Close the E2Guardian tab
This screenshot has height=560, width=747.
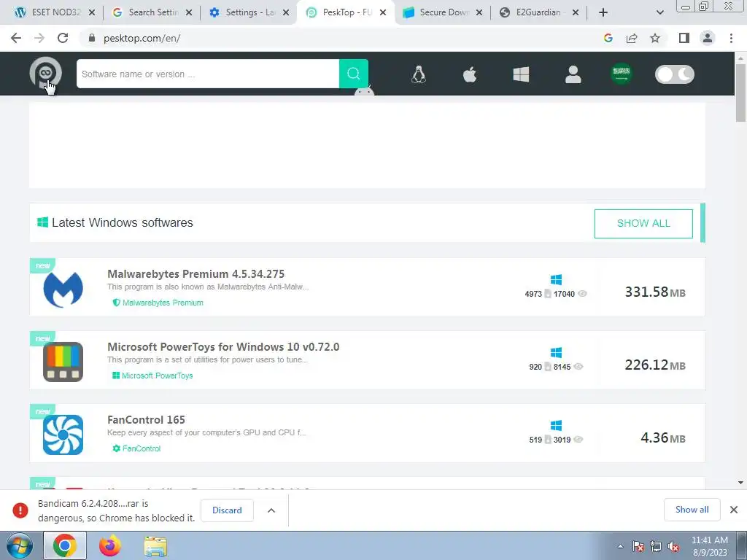576,13
